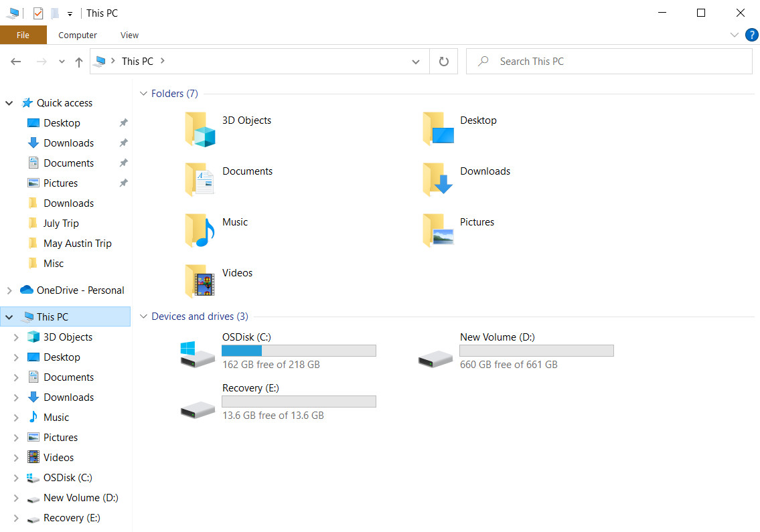Open the Music folder icon
760x532 pixels.
coord(200,231)
